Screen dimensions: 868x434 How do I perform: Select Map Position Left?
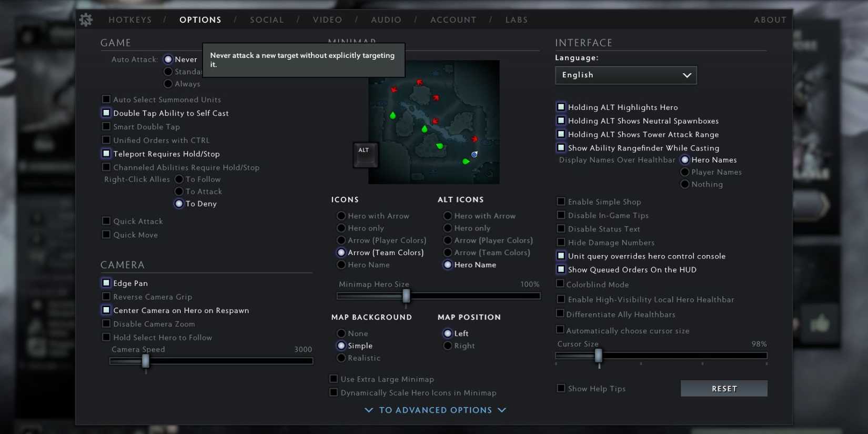(448, 334)
